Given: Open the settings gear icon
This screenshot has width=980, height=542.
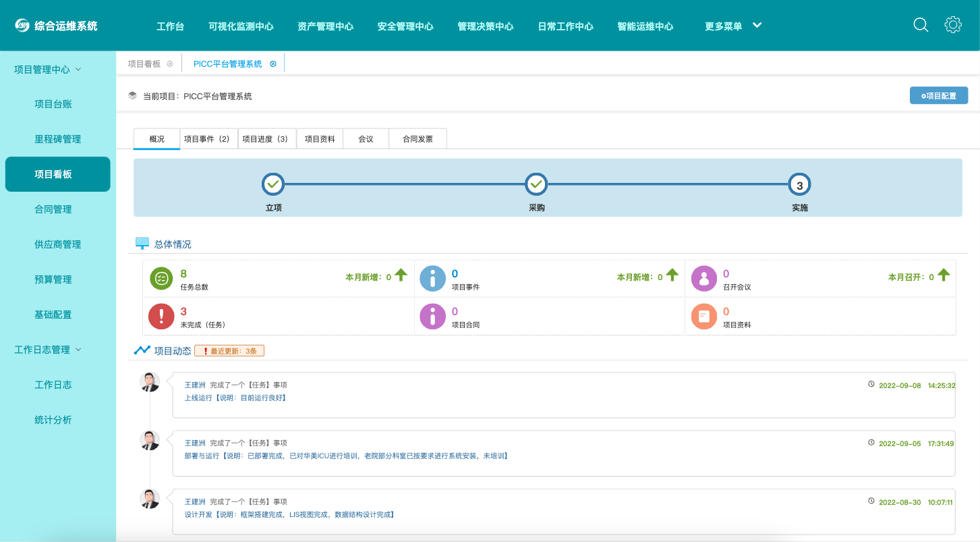Looking at the screenshot, I should pyautogui.click(x=953, y=25).
